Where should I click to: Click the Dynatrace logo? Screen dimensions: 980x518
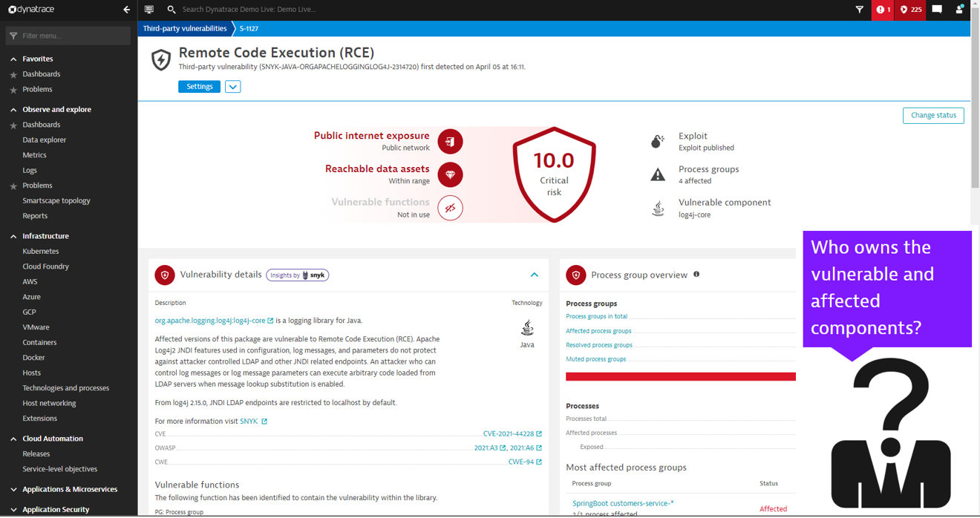[31, 10]
